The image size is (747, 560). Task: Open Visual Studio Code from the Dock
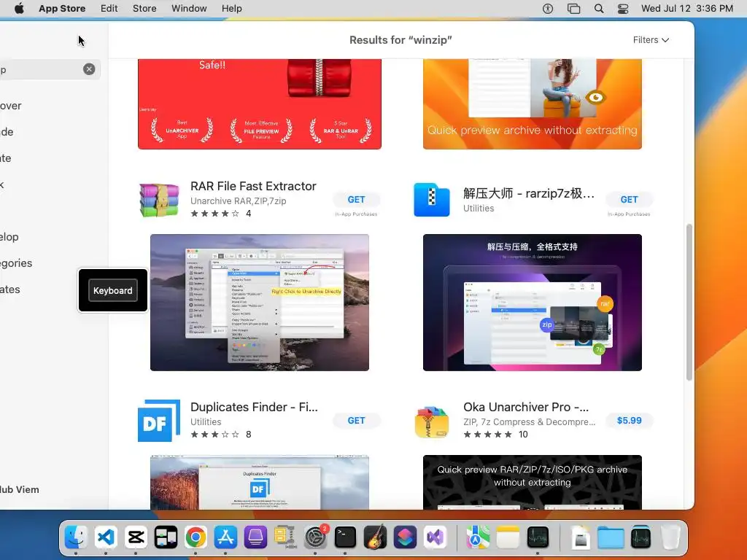point(106,537)
